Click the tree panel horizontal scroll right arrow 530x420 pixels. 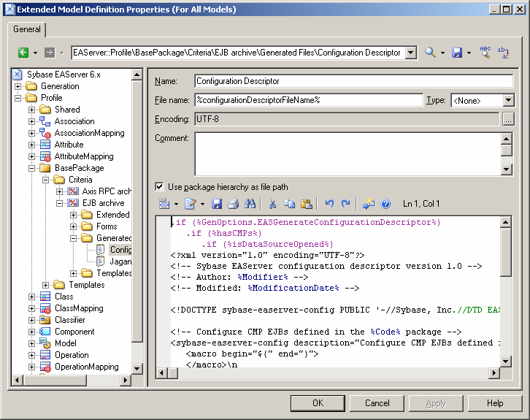pos(126,380)
